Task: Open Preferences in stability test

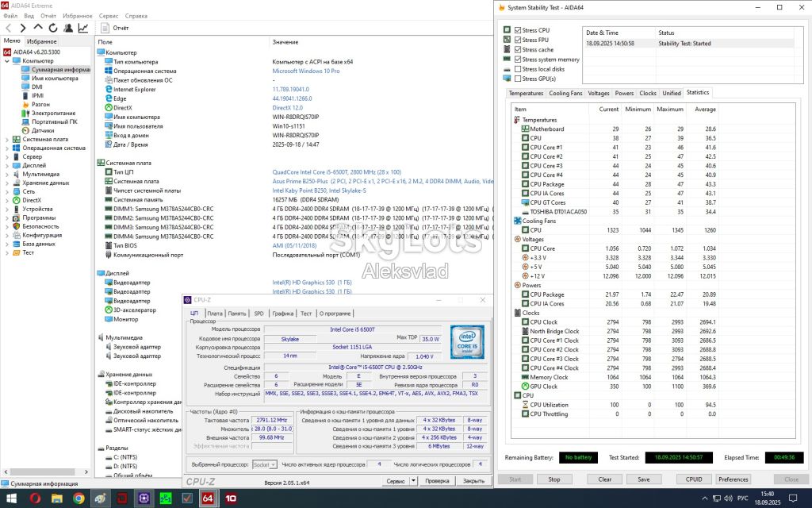Action: pyautogui.click(x=733, y=479)
